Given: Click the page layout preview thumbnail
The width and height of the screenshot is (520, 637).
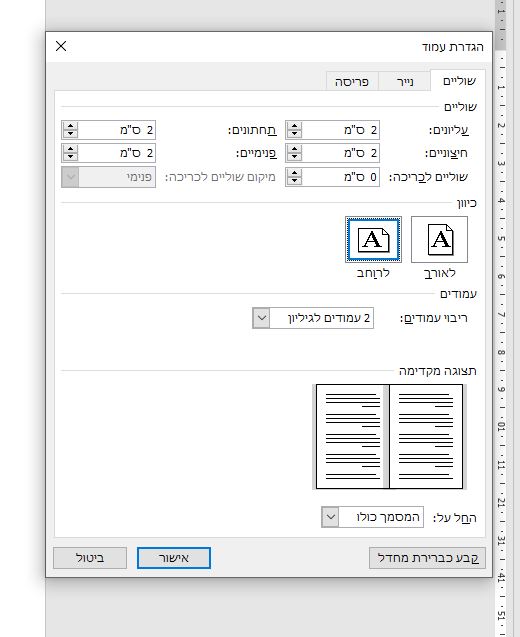Looking at the screenshot, I should pyautogui.click(x=390, y=436).
